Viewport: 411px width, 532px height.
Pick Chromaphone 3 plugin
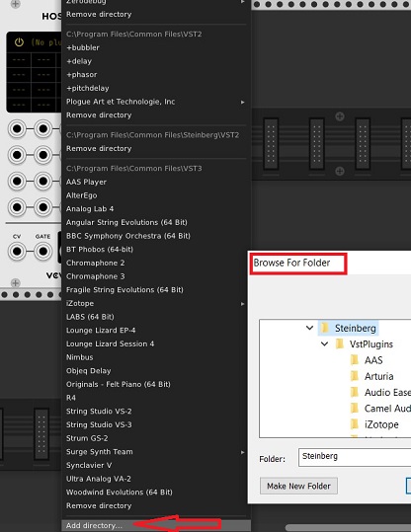click(156, 276)
